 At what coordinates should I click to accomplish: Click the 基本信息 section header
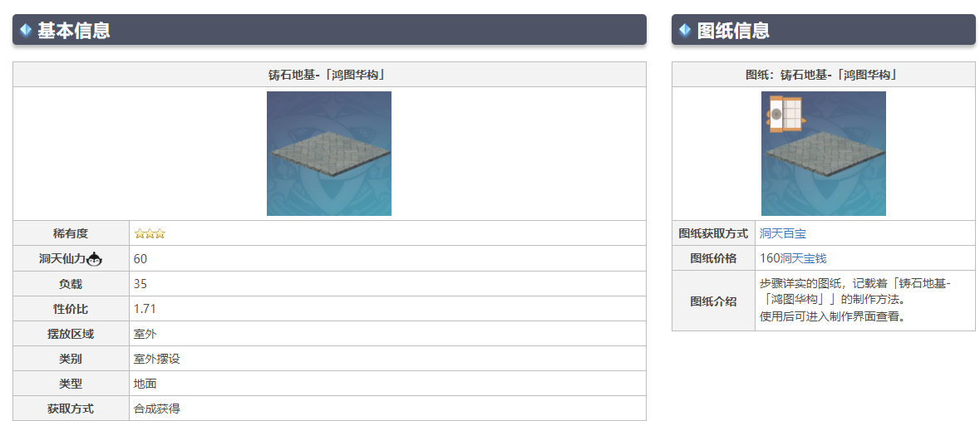tap(329, 29)
